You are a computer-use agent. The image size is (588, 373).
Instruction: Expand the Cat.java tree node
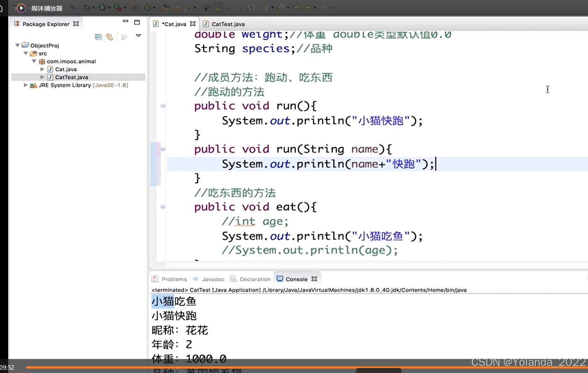coord(42,69)
